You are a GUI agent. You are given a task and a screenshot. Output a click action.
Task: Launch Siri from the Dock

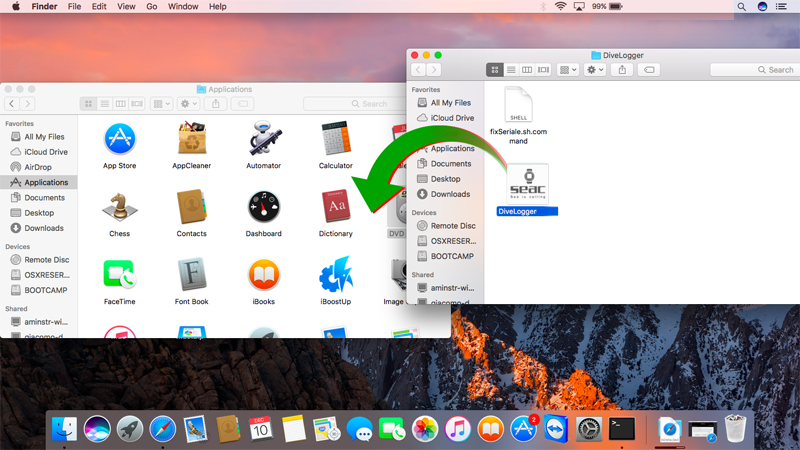click(x=97, y=429)
